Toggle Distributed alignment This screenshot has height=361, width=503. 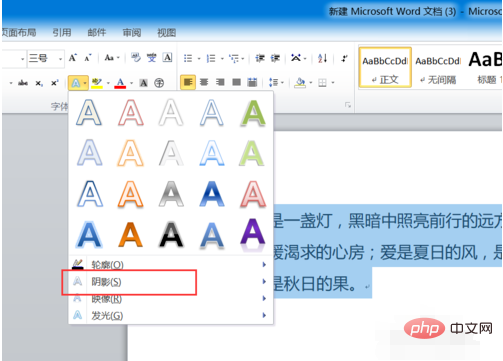point(253,82)
